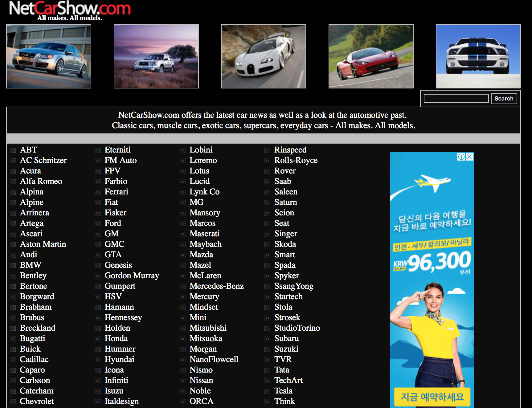Close the airline advertisement
Screen dimensions: 532x408
click(x=469, y=157)
